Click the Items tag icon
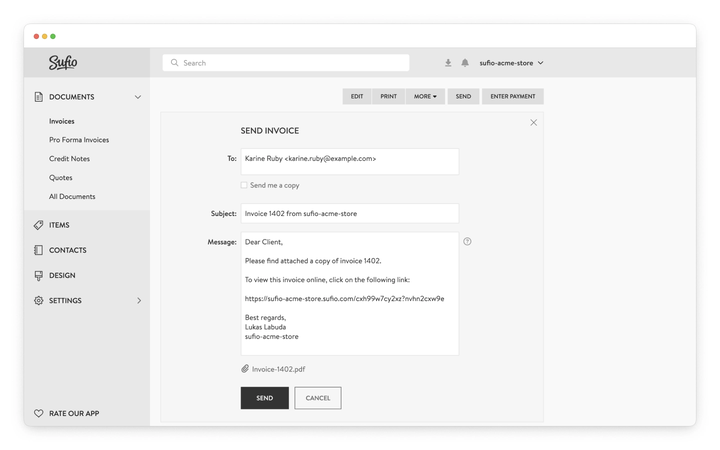The width and height of the screenshot is (720, 450). [x=39, y=225]
